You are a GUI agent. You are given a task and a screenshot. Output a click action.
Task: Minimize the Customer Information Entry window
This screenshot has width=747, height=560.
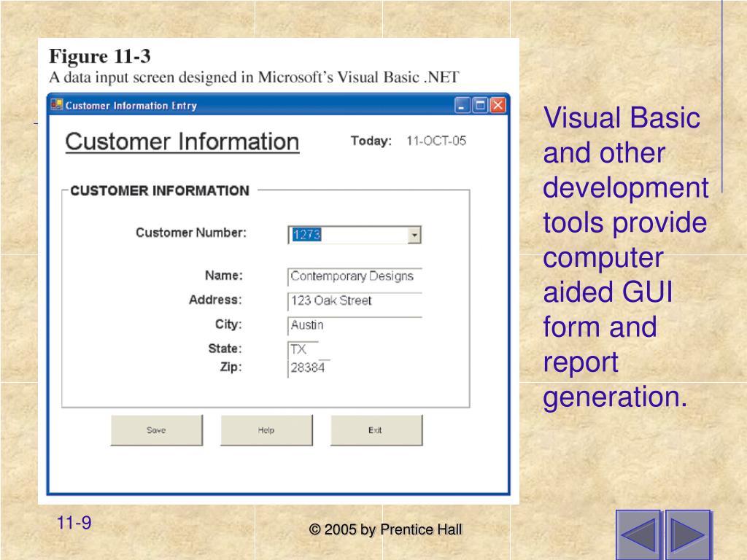point(462,105)
